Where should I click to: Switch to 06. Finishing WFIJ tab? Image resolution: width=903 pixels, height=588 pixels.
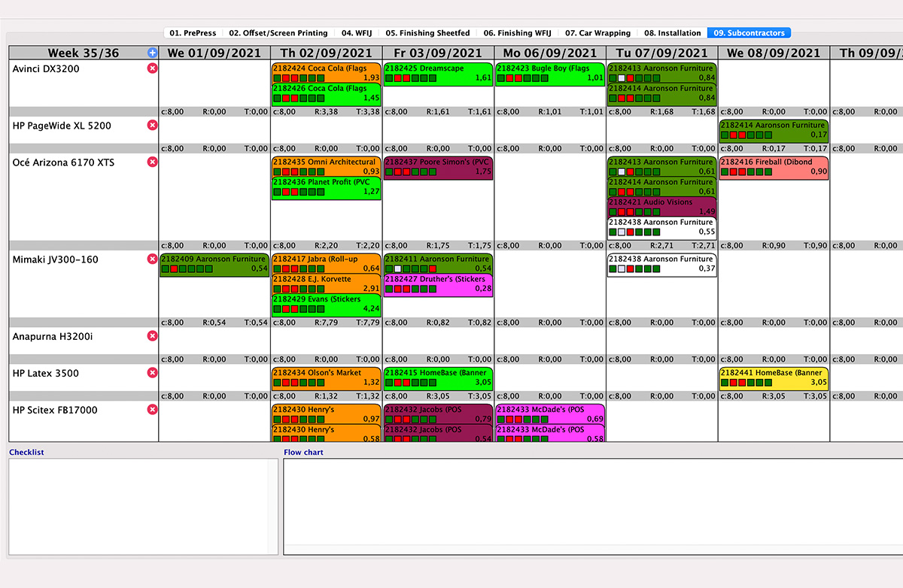pyautogui.click(x=517, y=33)
